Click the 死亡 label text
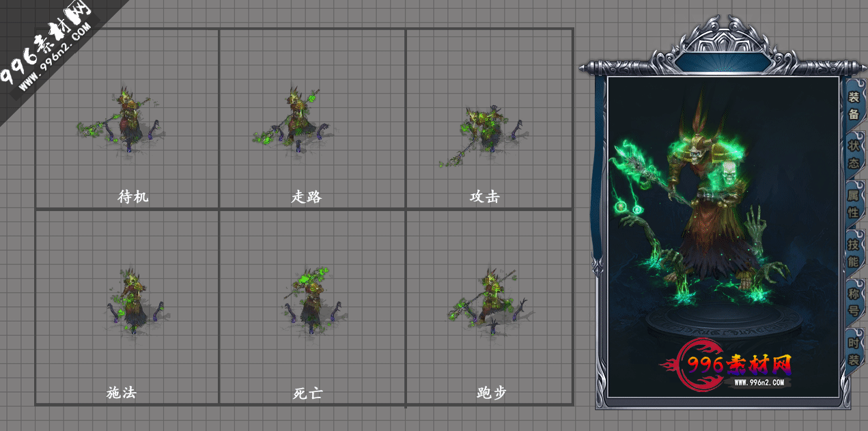 coord(307,393)
